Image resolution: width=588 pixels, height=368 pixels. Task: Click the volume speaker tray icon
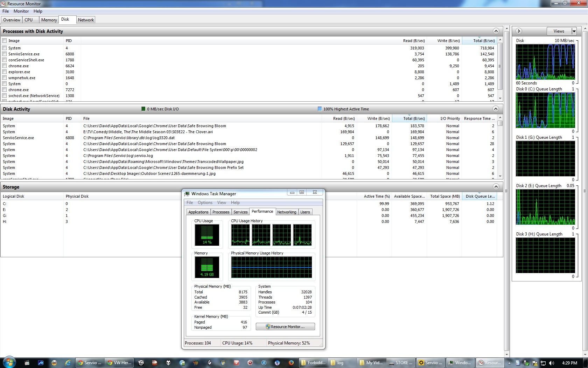pyautogui.click(x=552, y=363)
